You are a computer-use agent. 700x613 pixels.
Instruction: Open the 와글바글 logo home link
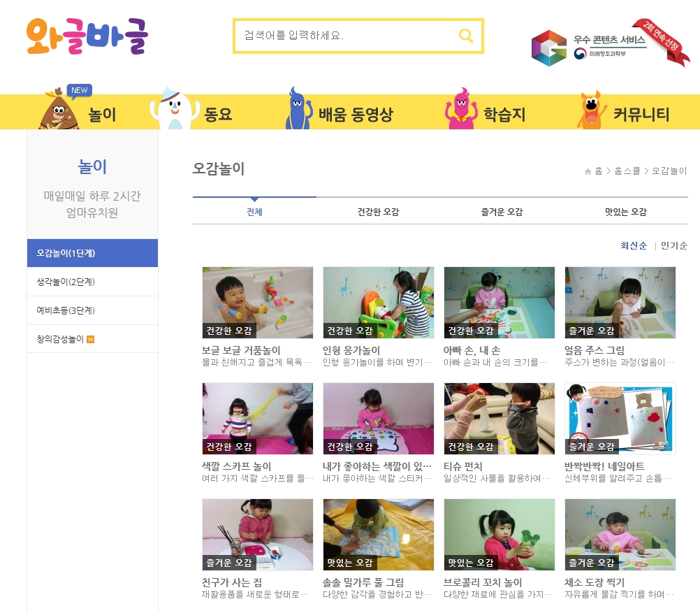[87, 36]
